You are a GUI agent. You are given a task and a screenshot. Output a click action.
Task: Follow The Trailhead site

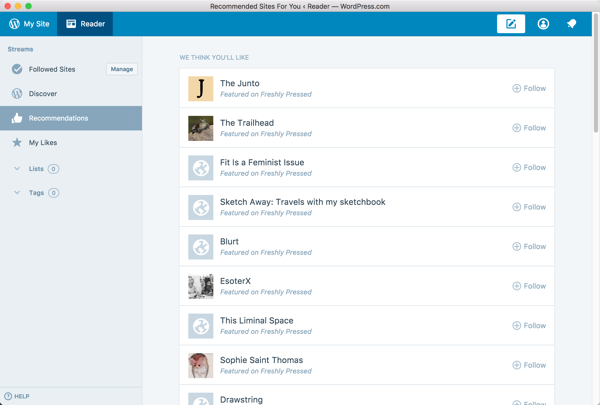click(x=529, y=128)
